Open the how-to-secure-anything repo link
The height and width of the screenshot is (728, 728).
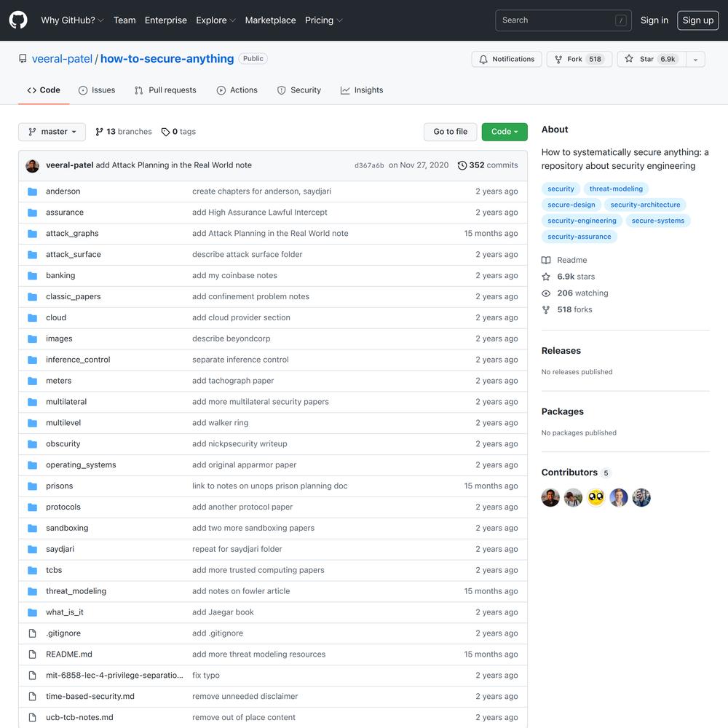tap(167, 58)
